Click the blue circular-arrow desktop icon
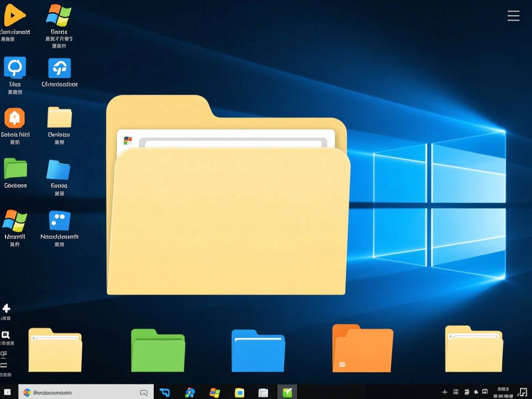This screenshot has height=399, width=532. pyautogui.click(x=15, y=68)
